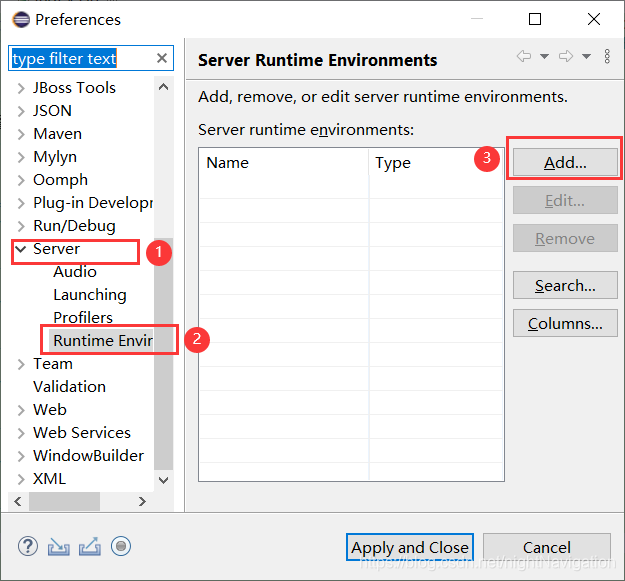
Task: Expand the Oomph node
Action: tap(21, 180)
